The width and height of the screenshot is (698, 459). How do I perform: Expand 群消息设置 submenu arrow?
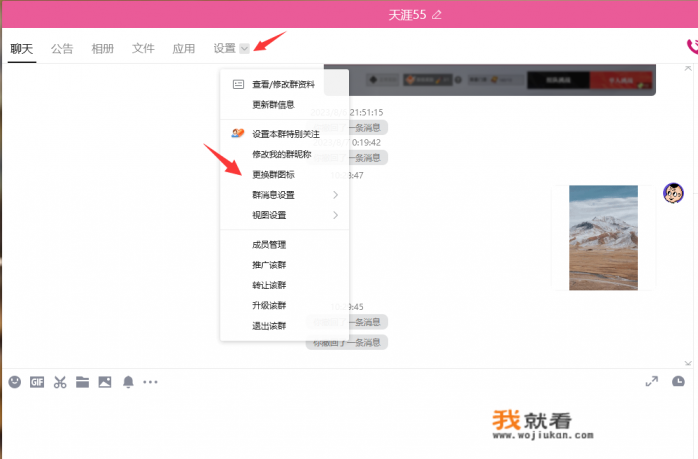(335, 195)
